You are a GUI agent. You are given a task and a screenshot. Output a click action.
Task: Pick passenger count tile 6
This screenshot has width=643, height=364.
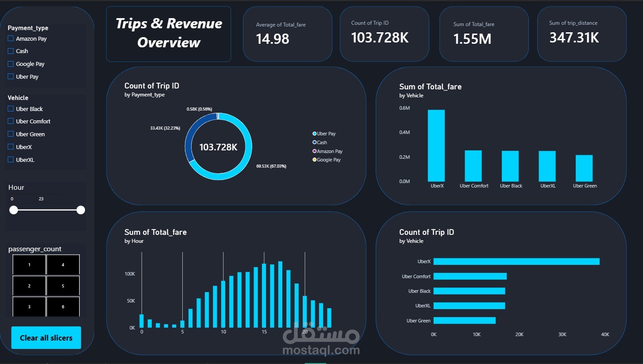[63, 307]
